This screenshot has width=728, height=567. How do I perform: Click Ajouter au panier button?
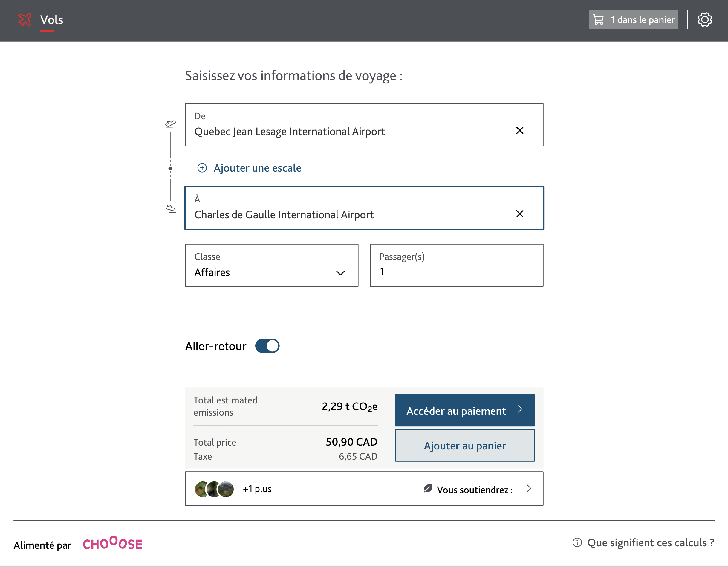(465, 446)
